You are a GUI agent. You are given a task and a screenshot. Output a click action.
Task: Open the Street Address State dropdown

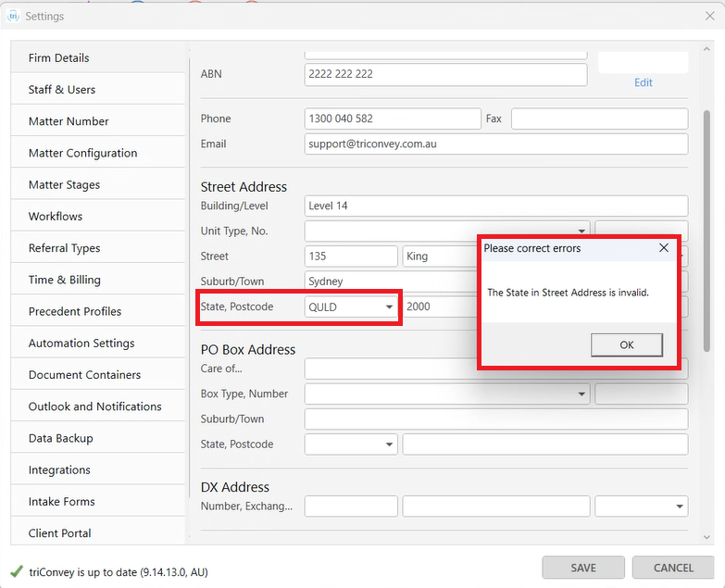(x=389, y=307)
